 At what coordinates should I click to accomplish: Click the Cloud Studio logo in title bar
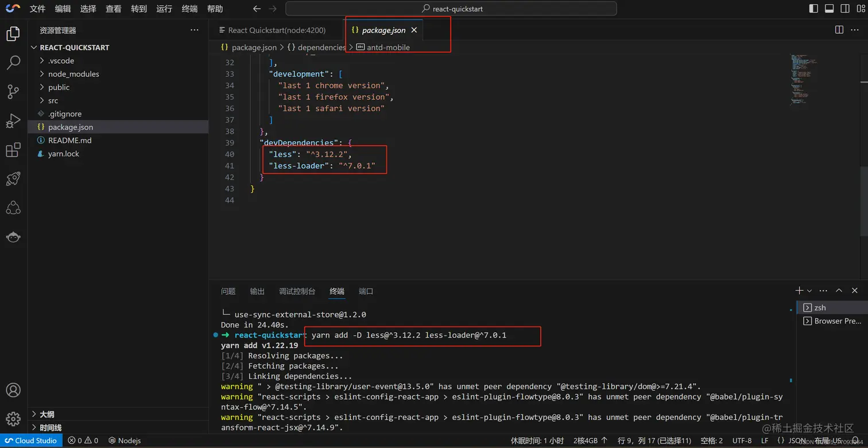point(13,9)
